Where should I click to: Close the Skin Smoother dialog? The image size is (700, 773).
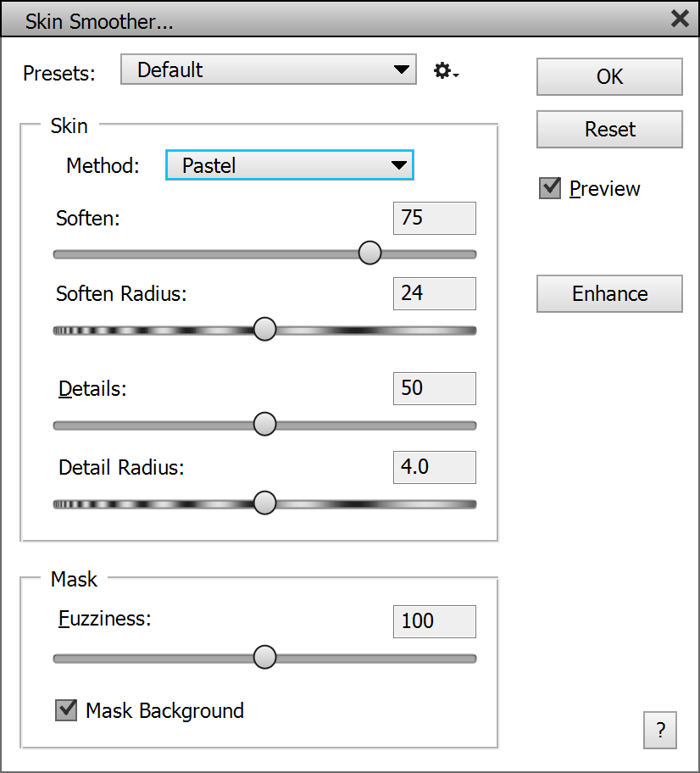680,19
